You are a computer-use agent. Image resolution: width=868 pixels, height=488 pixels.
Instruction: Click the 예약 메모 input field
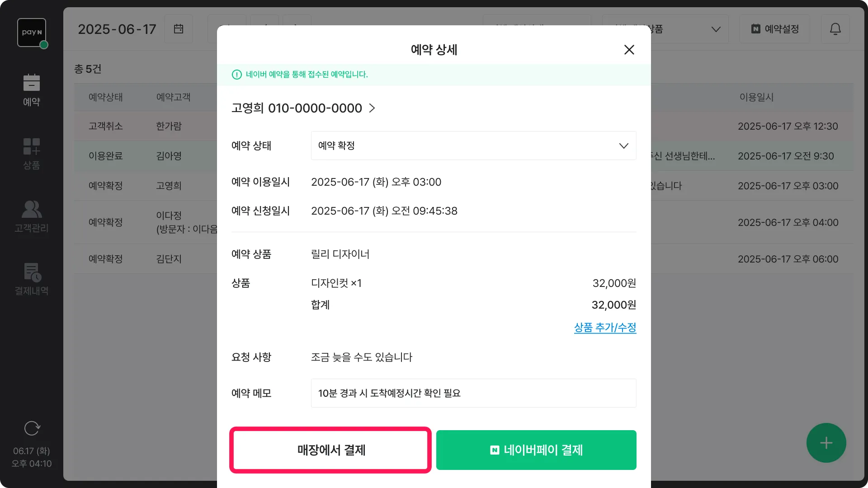click(x=473, y=393)
